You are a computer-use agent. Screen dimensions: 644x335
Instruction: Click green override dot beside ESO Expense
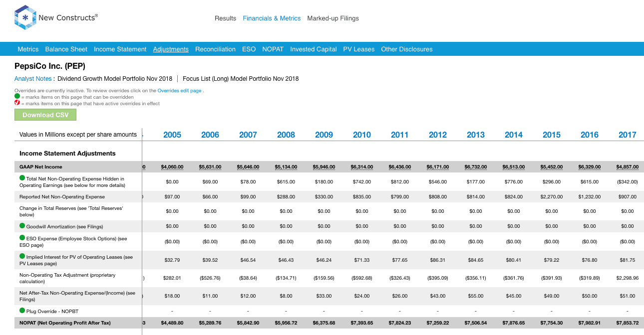pyautogui.click(x=22, y=238)
